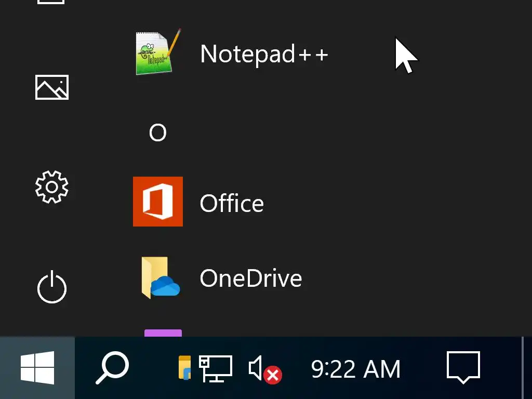This screenshot has width=532, height=399.
Task: Click the muted volume tray icon
Action: (x=265, y=369)
